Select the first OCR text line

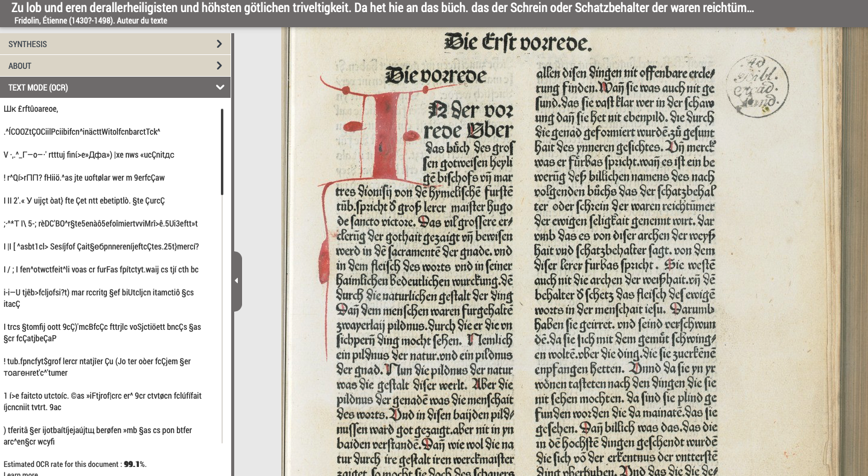[31, 109]
